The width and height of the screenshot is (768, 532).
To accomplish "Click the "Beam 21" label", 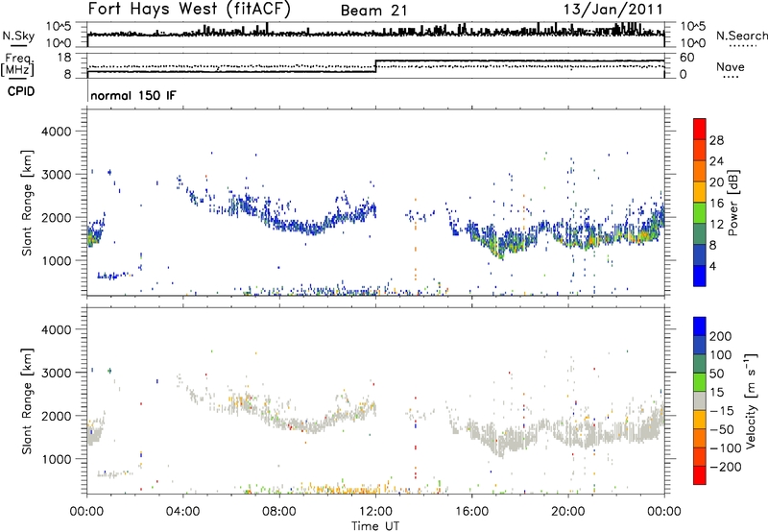I will coord(374,11).
